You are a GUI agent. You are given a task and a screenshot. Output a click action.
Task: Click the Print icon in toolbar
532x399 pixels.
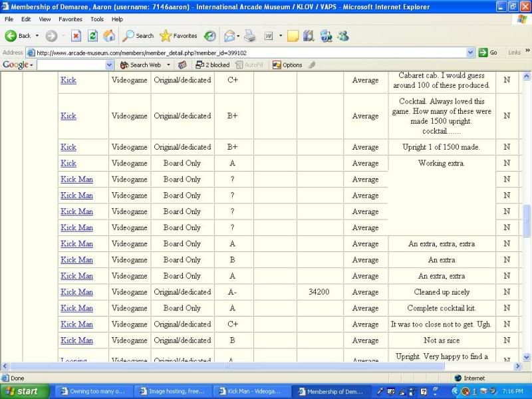pos(249,36)
